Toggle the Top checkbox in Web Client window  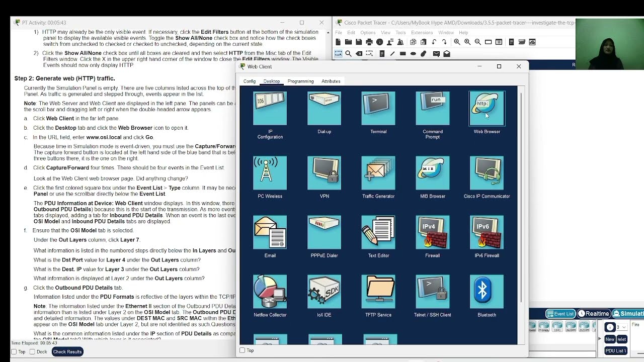[x=243, y=350]
